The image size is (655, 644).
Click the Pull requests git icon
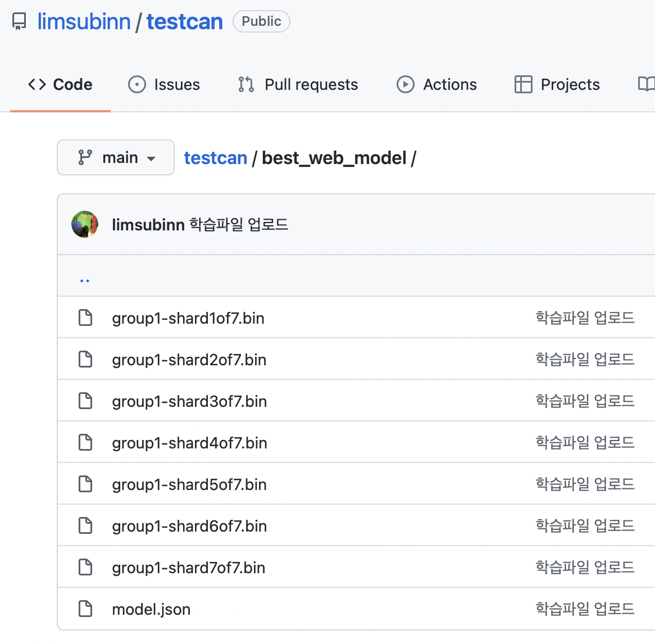(246, 84)
